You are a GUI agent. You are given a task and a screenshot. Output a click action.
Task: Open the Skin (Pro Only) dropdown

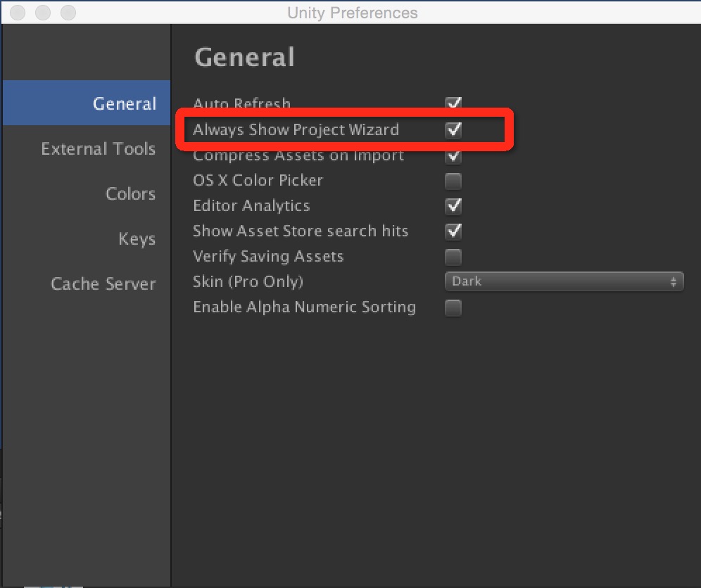click(563, 281)
